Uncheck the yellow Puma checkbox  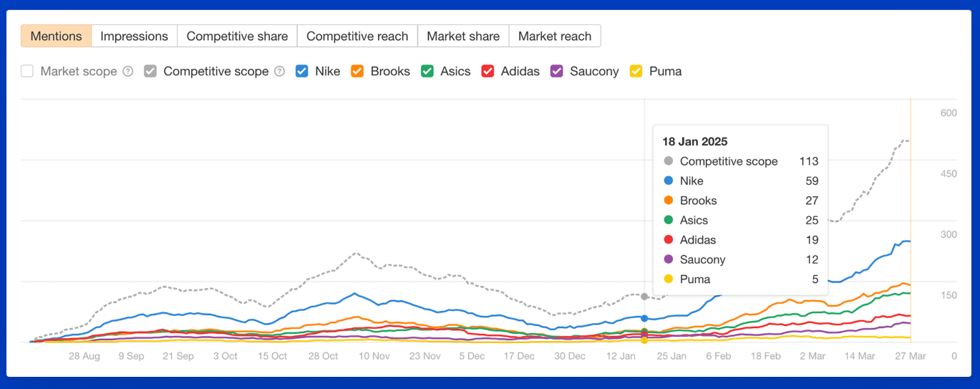click(636, 71)
